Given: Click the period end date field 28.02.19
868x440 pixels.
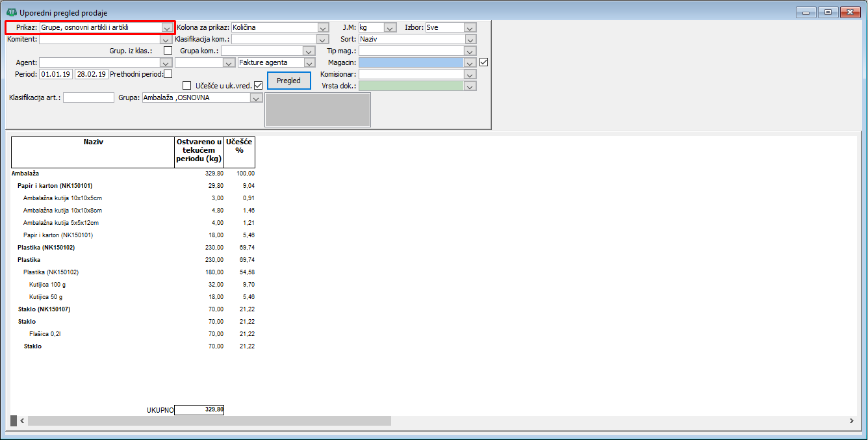Looking at the screenshot, I should [x=91, y=74].
